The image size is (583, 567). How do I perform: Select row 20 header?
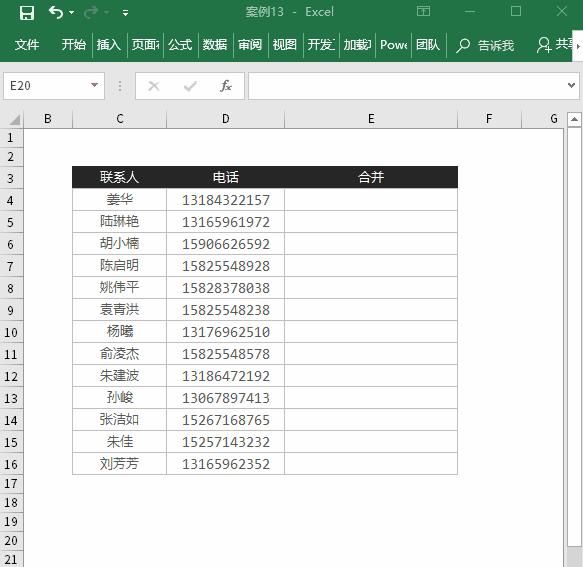point(11,540)
